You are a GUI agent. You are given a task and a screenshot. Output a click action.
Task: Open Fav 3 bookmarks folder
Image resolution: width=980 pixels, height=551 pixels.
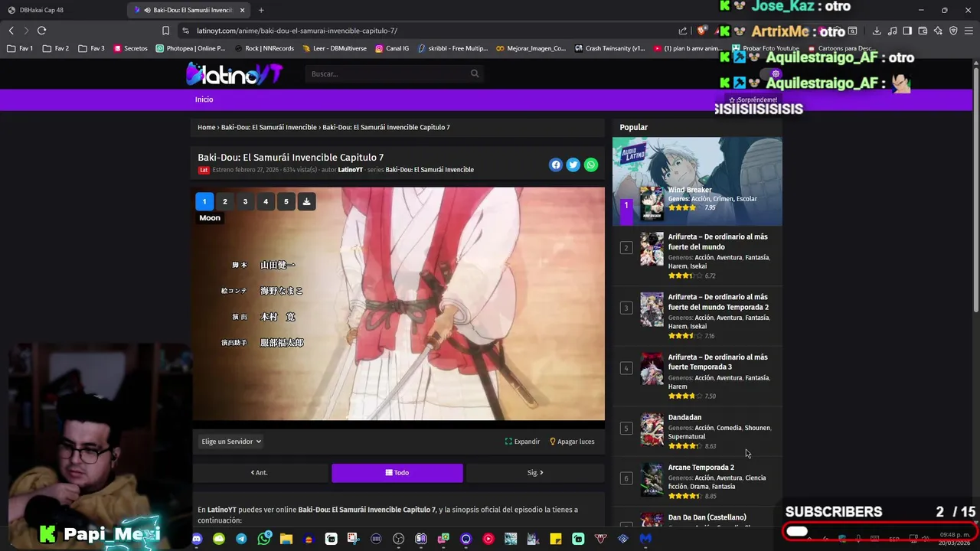[92, 48]
